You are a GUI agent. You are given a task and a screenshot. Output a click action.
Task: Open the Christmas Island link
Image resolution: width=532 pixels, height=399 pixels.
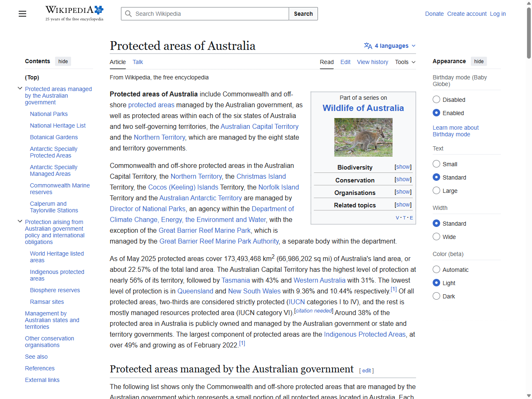(261, 176)
